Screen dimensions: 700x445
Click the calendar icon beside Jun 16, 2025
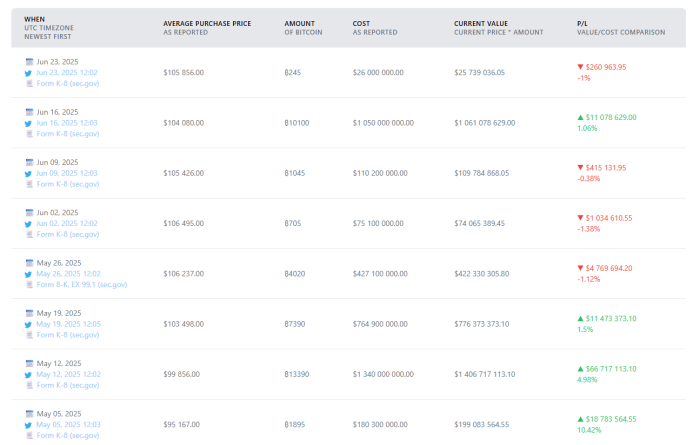[x=29, y=112]
